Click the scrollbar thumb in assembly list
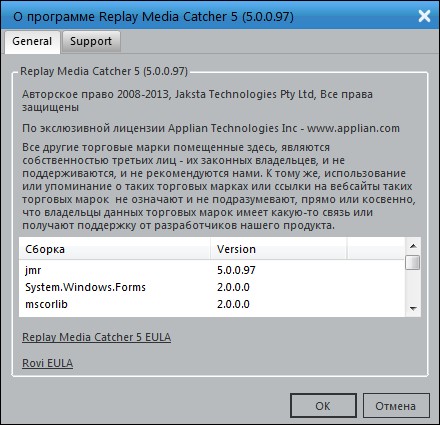The height and width of the screenshot is (425, 440). [413, 263]
